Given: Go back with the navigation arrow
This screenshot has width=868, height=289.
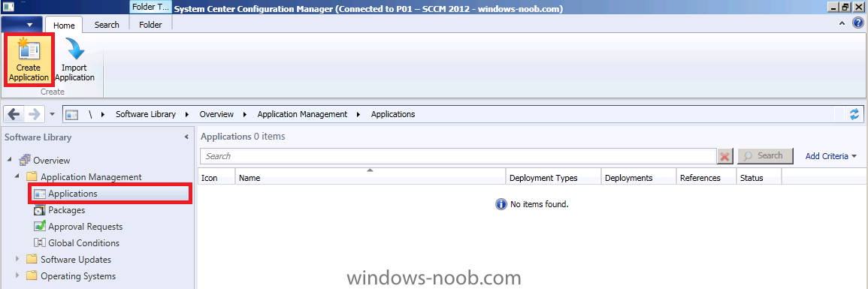Looking at the screenshot, I should tap(14, 114).
